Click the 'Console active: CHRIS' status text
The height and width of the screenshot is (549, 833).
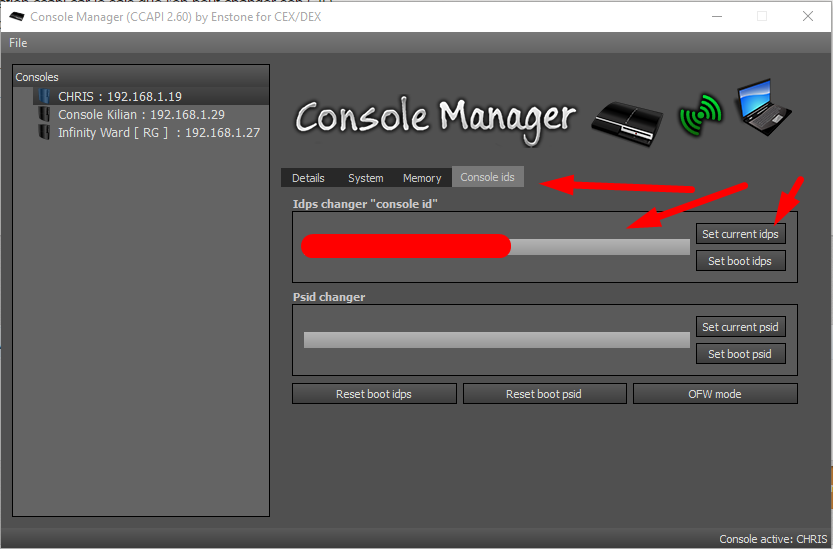[x=773, y=539]
